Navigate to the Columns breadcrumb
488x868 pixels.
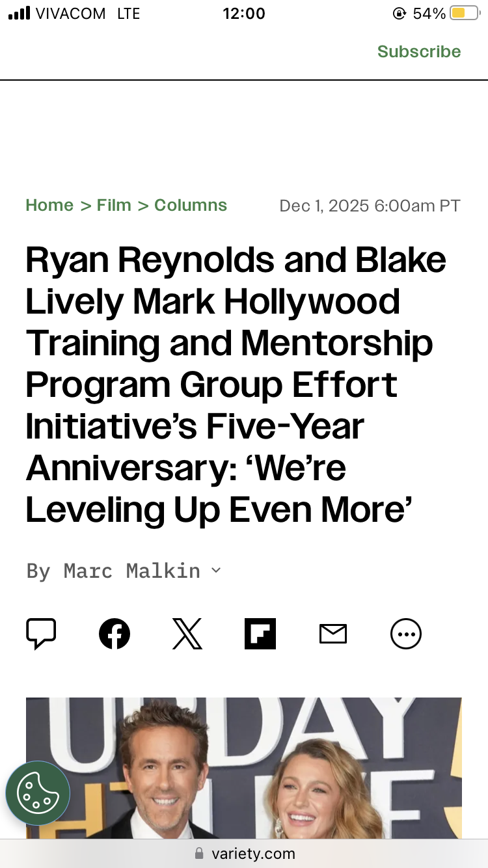tap(191, 206)
